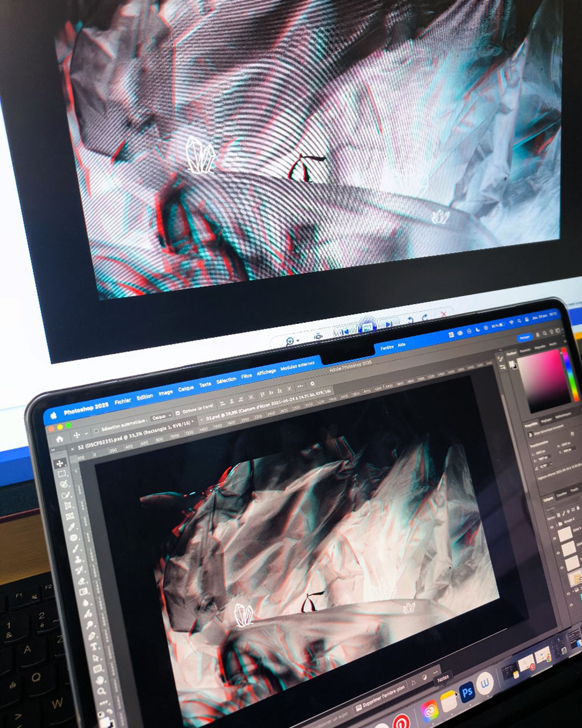This screenshot has height=728, width=582.
Task: Select the Path Selection arrow tool
Action: pyautogui.click(x=95, y=658)
